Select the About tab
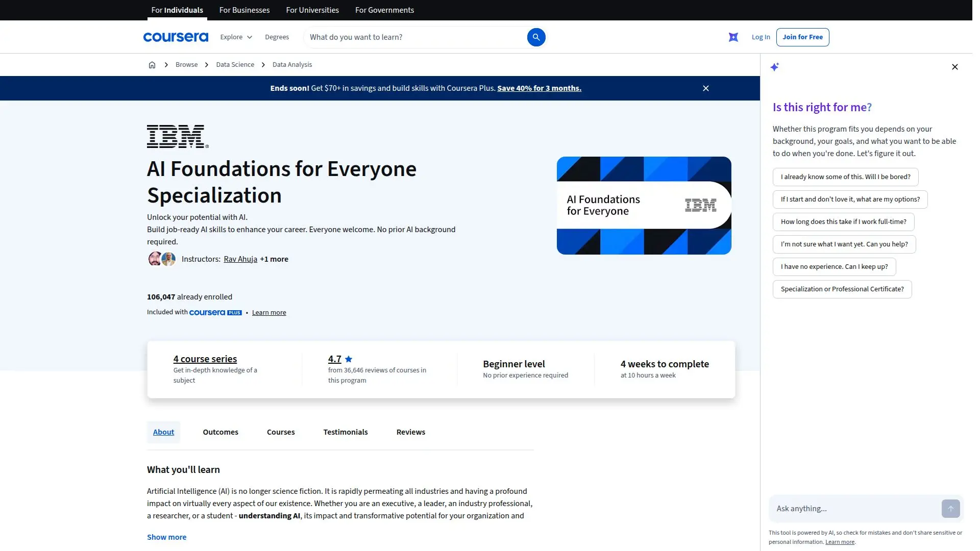This screenshot has width=980, height=551. [163, 432]
